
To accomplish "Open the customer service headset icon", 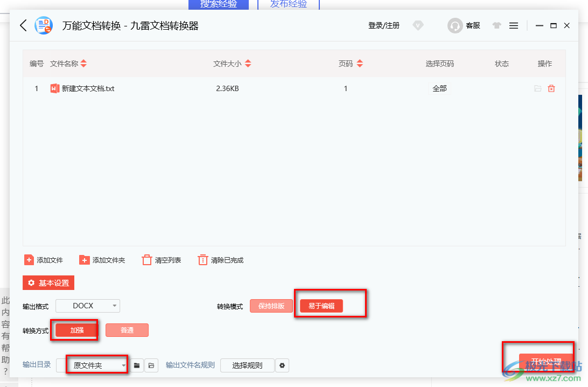I will tap(455, 25).
